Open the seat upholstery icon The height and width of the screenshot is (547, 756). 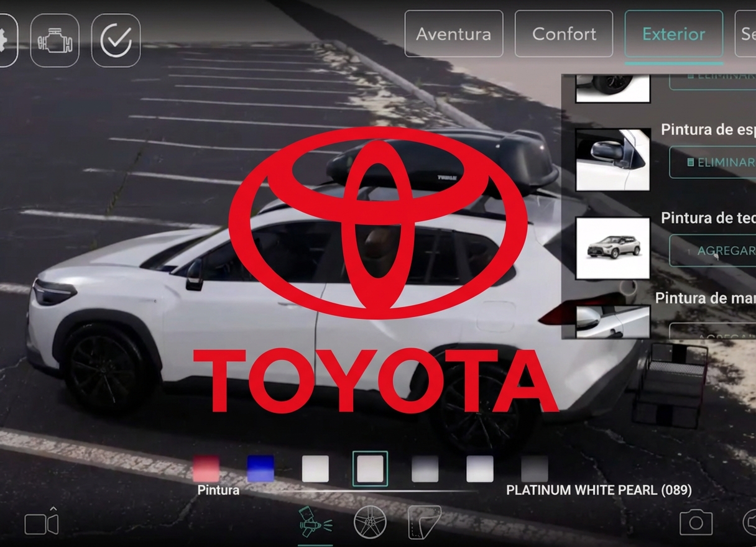click(x=424, y=522)
